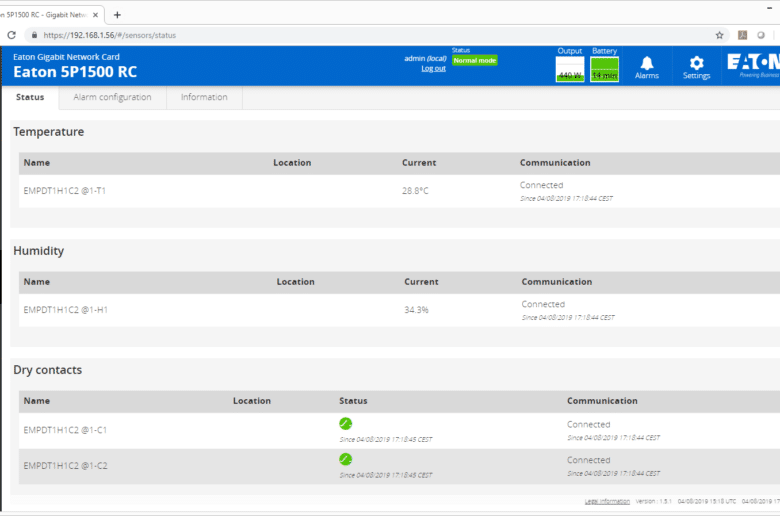
Task: Click the PDF extension icon in browser toolbar
Action: (742, 35)
